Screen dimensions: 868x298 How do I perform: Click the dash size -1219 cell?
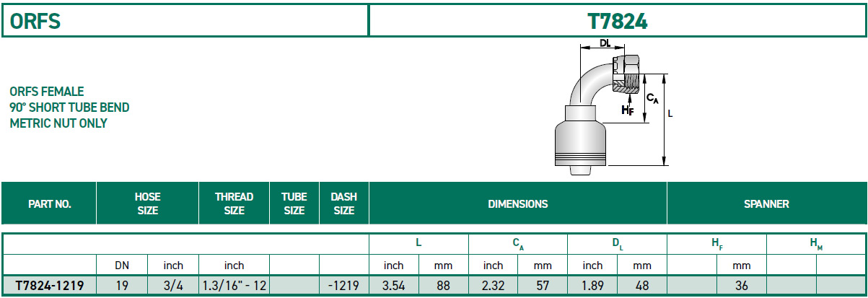click(x=343, y=286)
